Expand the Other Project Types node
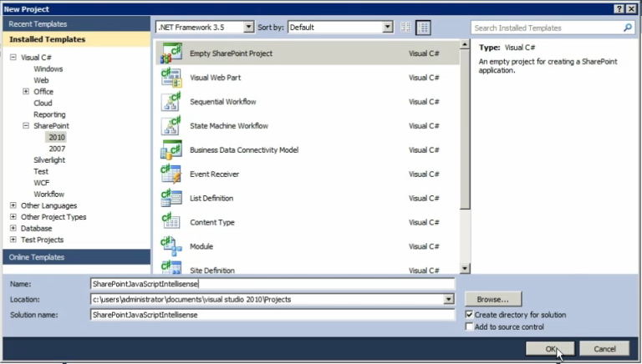 point(13,217)
